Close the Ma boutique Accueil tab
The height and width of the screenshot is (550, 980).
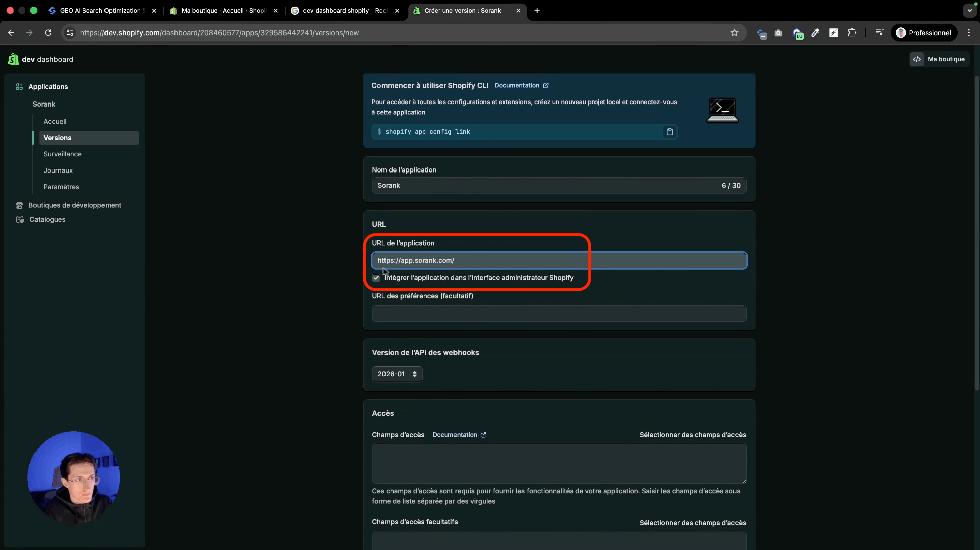[x=276, y=11]
